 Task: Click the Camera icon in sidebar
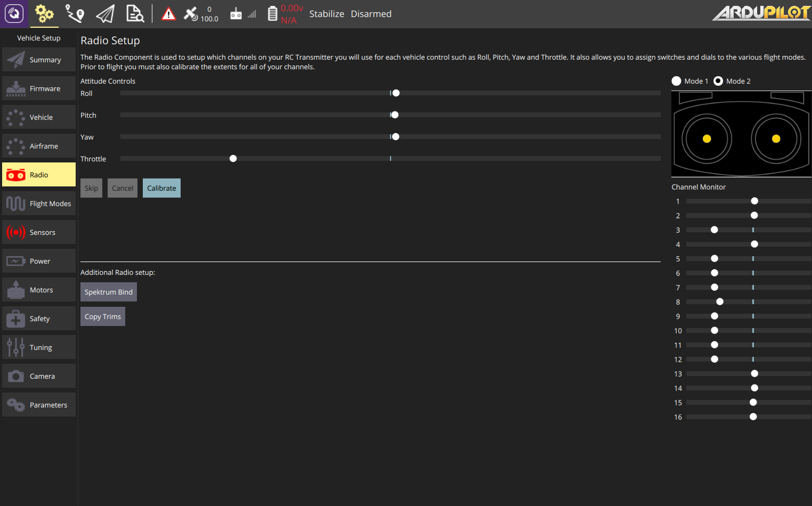point(16,376)
